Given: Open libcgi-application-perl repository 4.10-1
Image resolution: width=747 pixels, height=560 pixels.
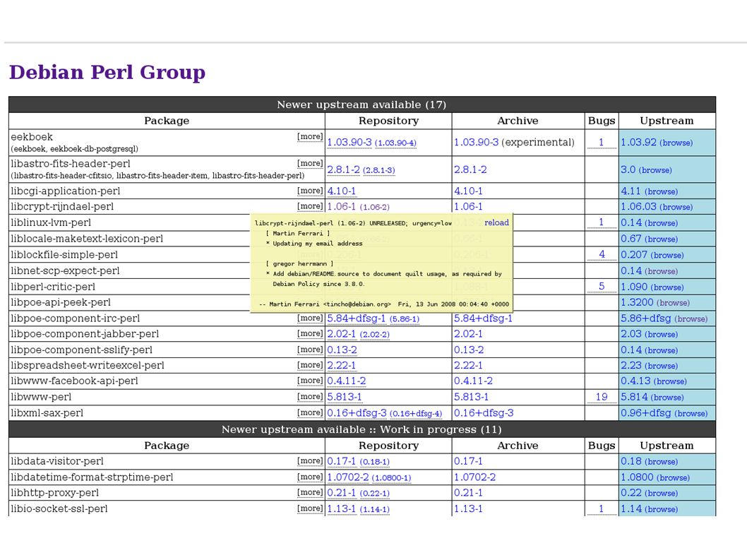Looking at the screenshot, I should (x=342, y=191).
